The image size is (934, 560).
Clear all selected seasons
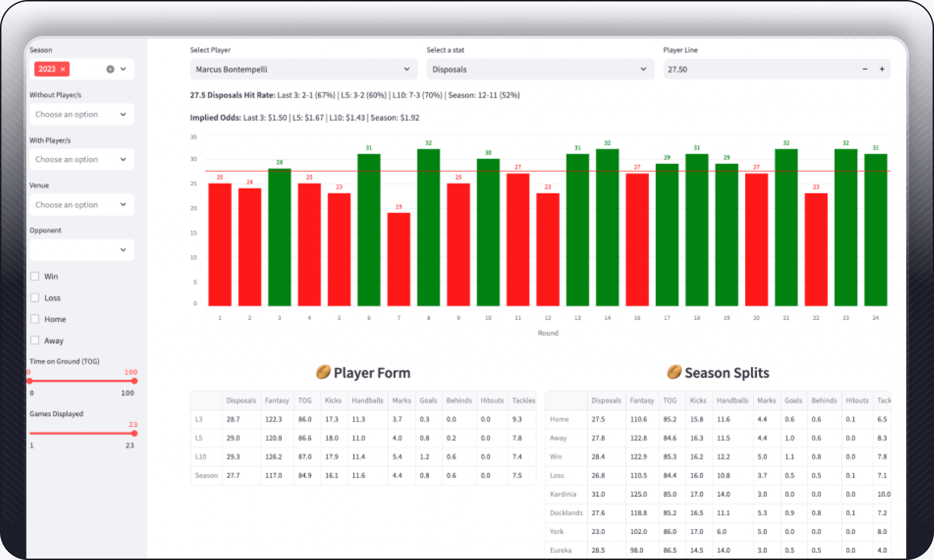click(110, 69)
